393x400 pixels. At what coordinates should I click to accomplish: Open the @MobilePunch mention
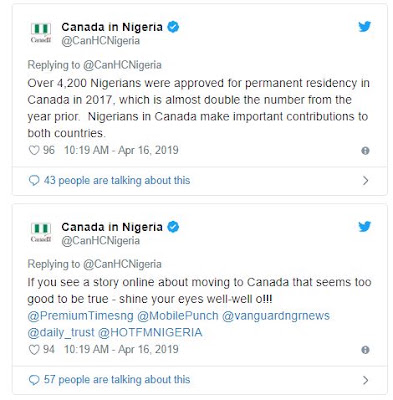click(x=178, y=316)
